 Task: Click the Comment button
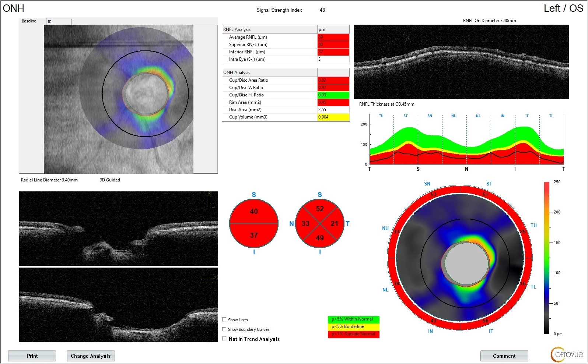[x=504, y=356]
